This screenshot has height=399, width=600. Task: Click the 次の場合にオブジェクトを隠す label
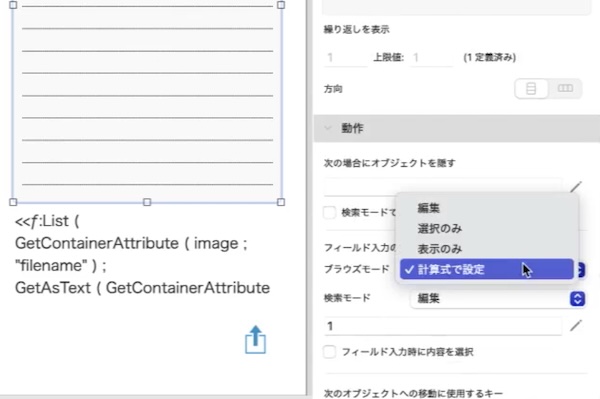(390, 163)
